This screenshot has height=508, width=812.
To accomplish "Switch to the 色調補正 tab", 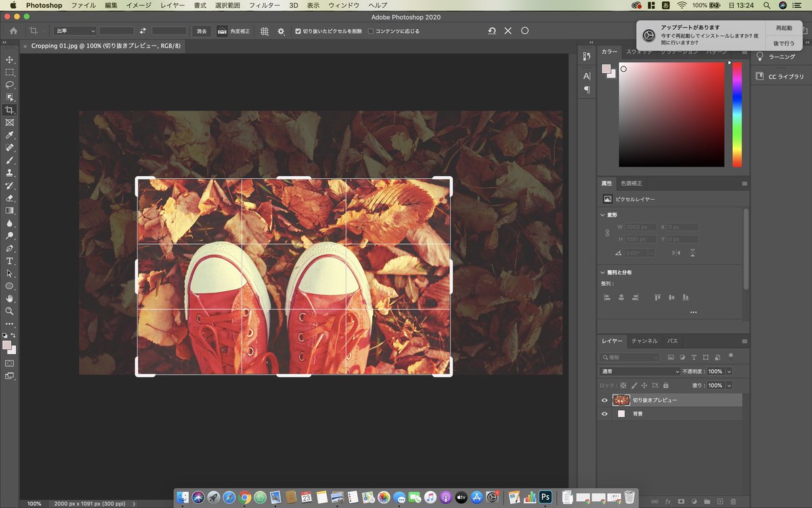I will [x=631, y=183].
